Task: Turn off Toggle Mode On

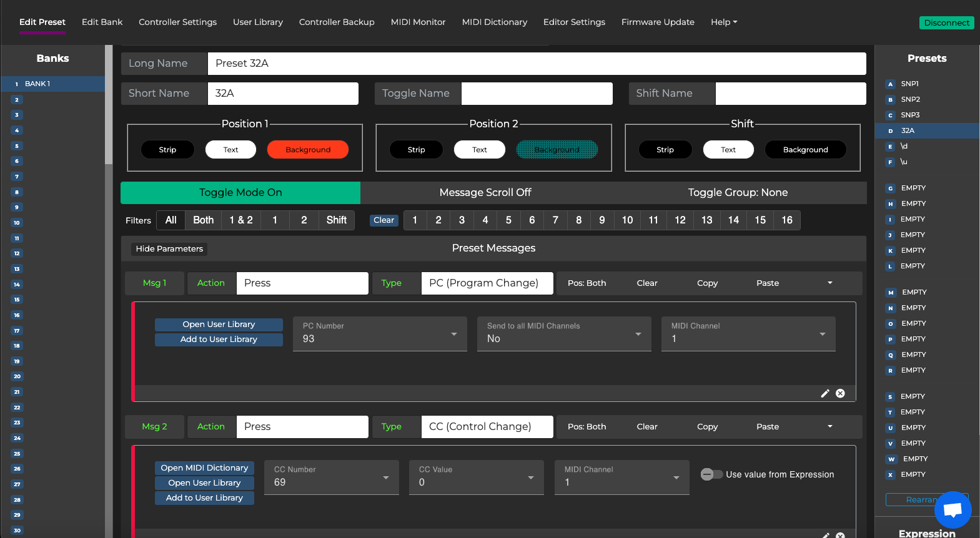Action: click(x=240, y=193)
